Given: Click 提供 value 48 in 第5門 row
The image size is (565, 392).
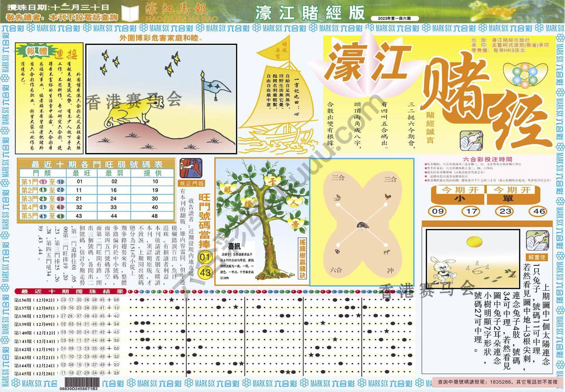Looking at the screenshot, I should click(155, 216).
